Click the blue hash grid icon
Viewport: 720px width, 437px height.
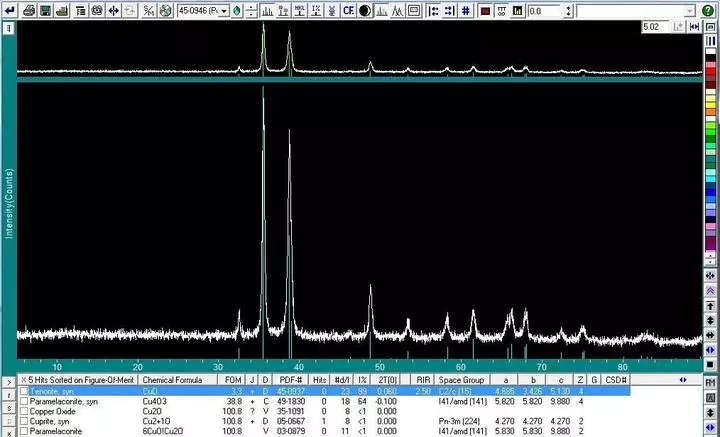(x=466, y=11)
